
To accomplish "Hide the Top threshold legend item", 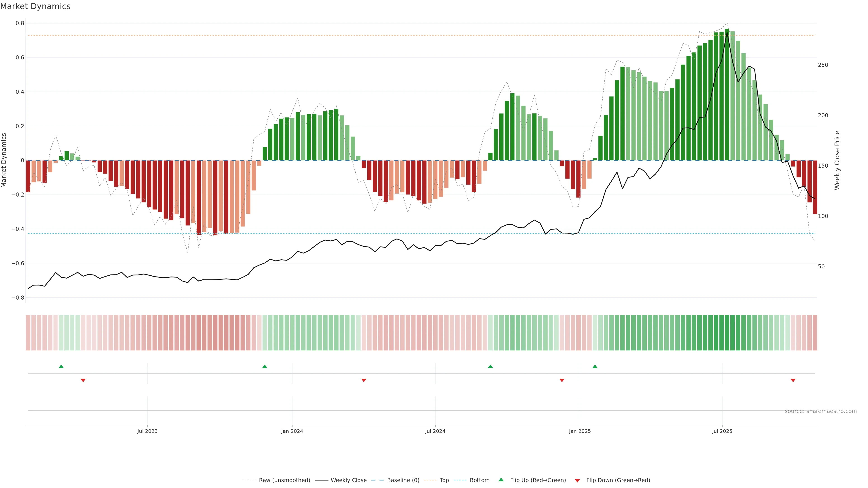I will pos(444,480).
